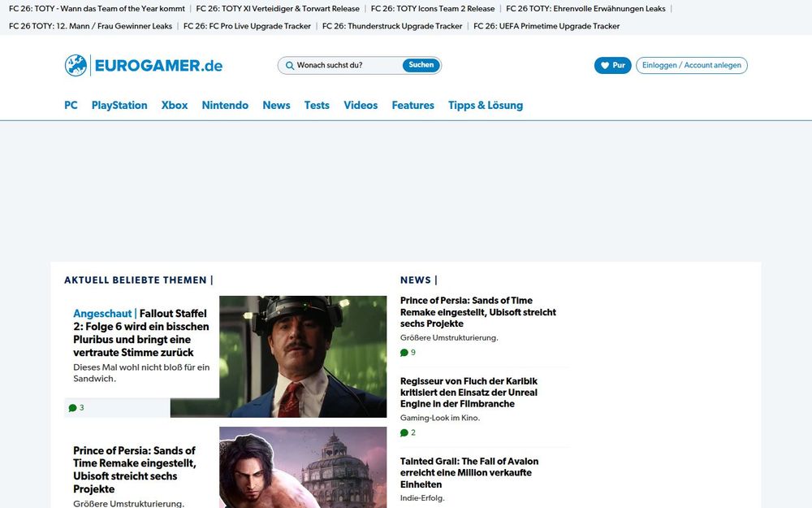Open the News menu item
Screen dimensions: 812x508
tap(276, 105)
